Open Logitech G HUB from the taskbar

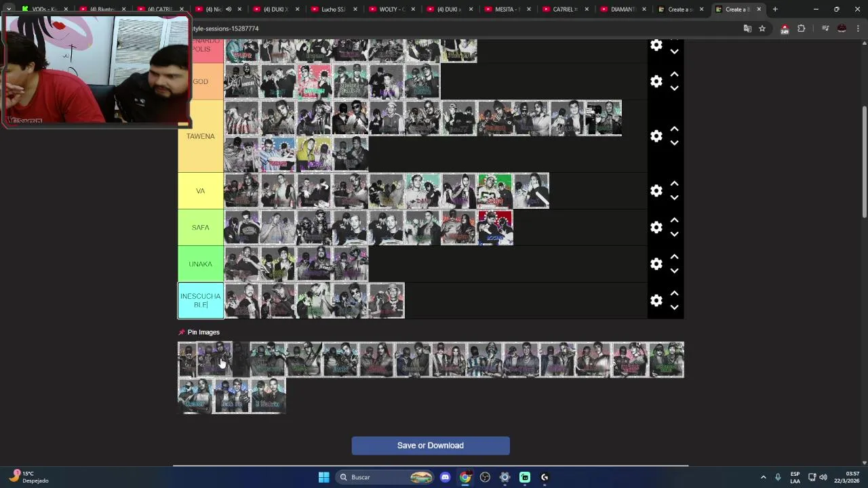tap(545, 477)
